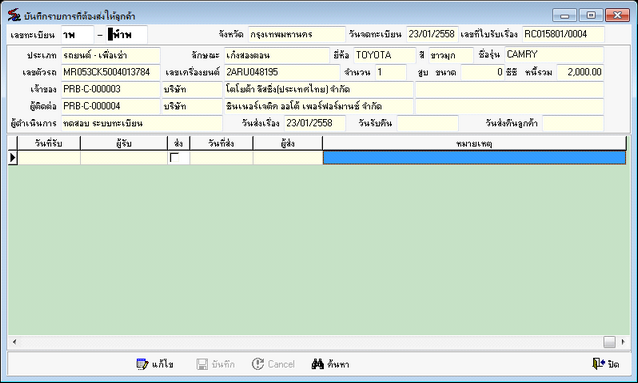This screenshot has height=383, width=638.
Task: Click the แก้ไข edit button
Action: 155,364
